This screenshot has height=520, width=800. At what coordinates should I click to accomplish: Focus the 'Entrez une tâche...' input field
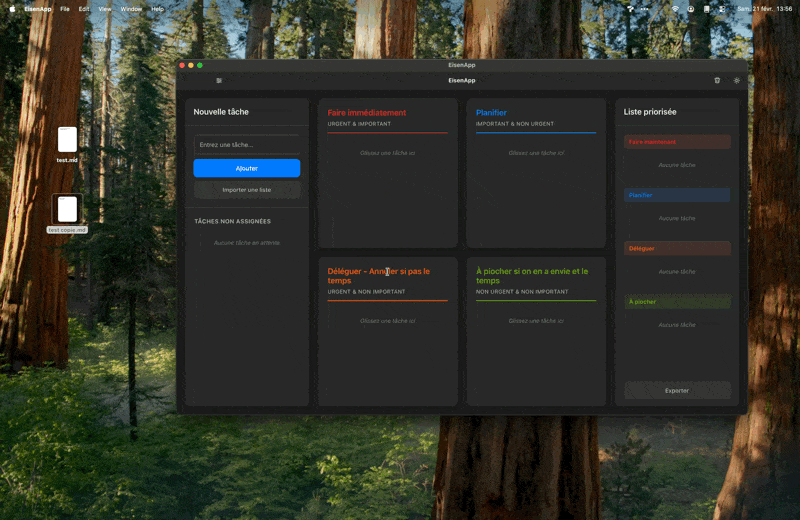(246, 145)
